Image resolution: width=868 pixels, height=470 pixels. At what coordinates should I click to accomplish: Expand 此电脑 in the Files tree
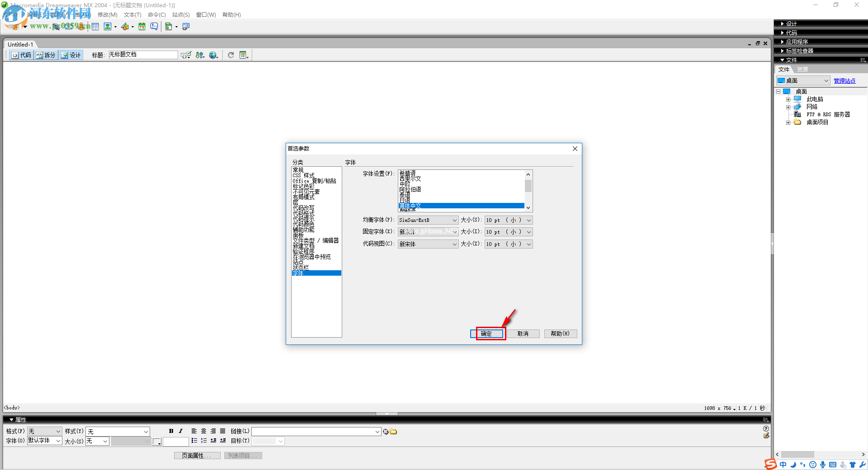point(789,99)
